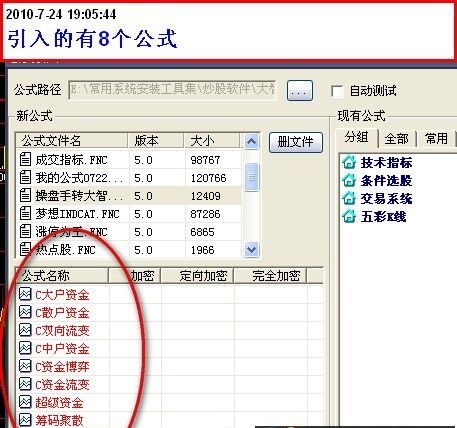Screen dimensions: 457x428
Task: Click the house icon of 技术指标
Action: coord(349,162)
